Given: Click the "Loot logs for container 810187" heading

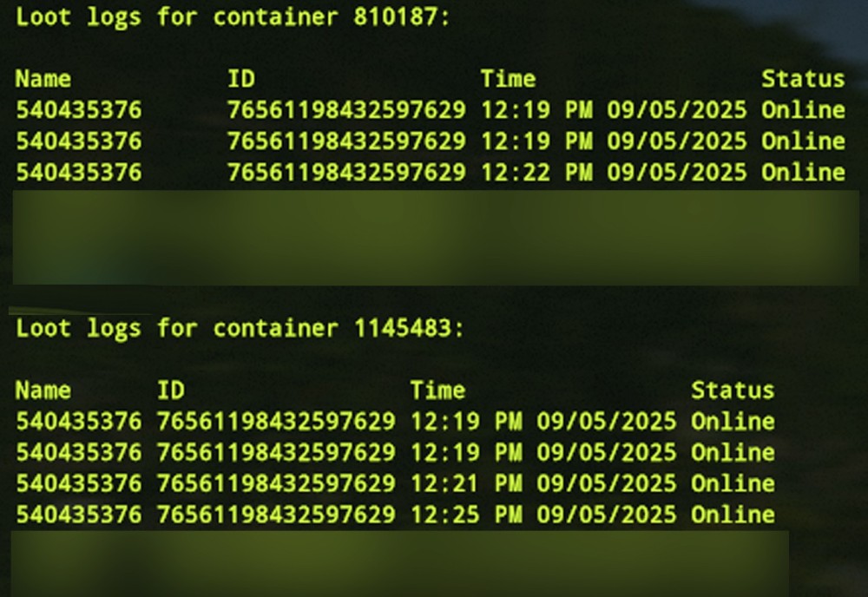Looking at the screenshot, I should tap(233, 17).
